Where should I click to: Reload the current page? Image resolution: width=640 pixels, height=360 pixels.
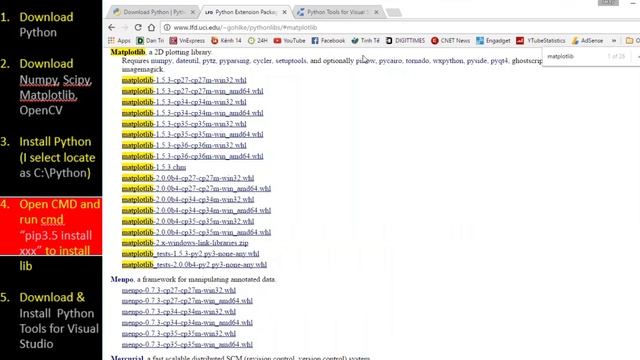point(138,27)
